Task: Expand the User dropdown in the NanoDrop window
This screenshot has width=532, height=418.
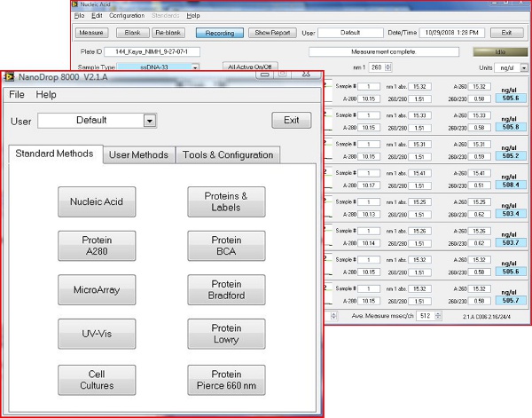Action: click(x=150, y=120)
